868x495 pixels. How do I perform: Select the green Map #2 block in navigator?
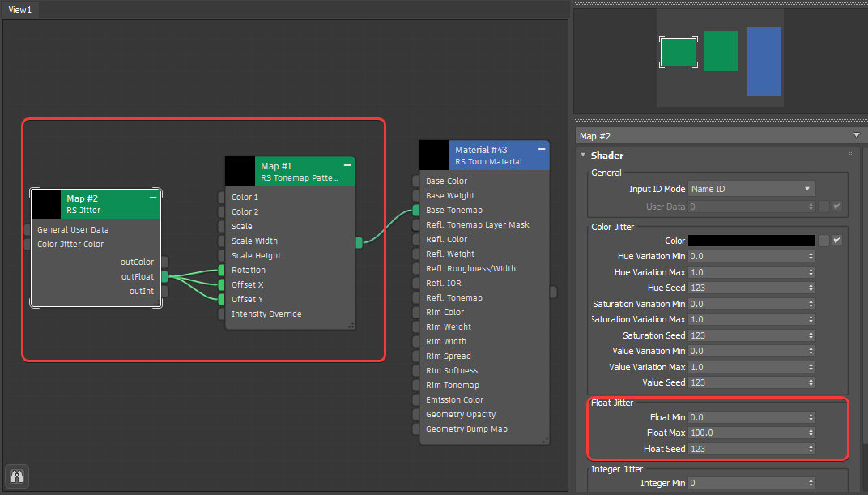point(679,53)
